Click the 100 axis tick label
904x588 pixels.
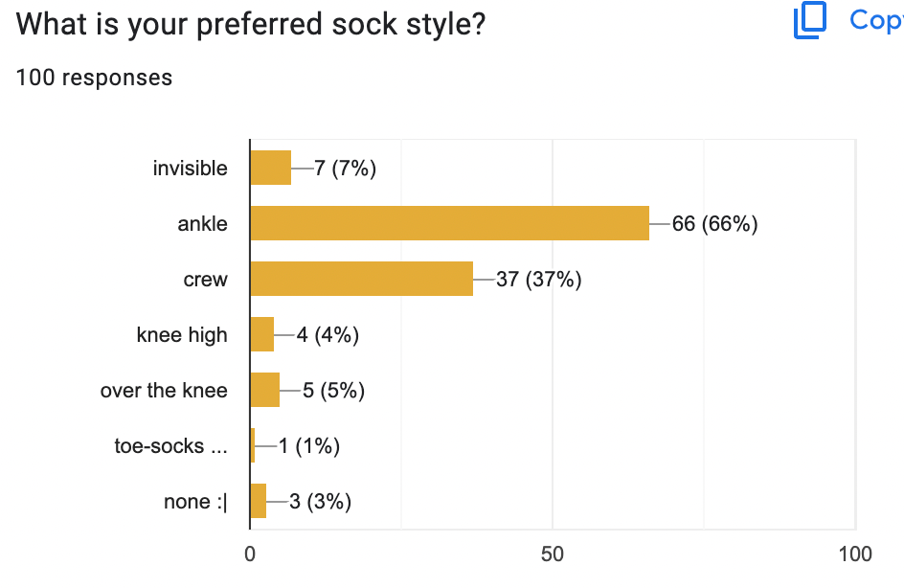pyautogui.click(x=855, y=554)
